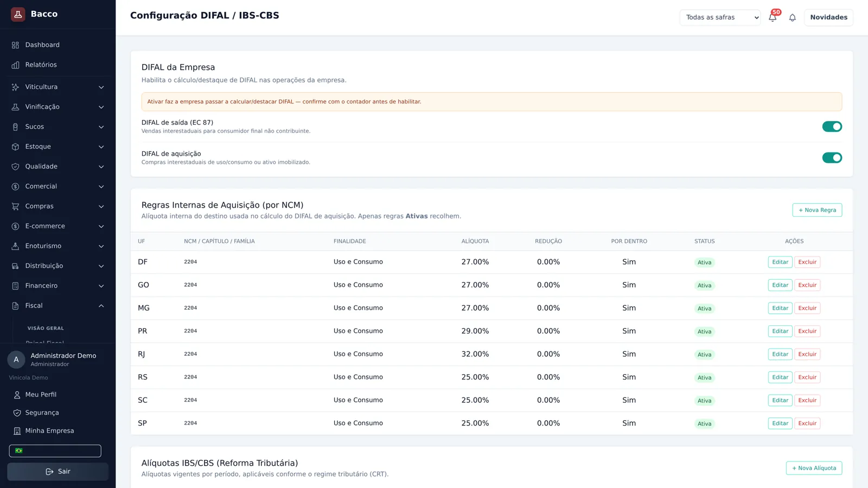Viewport: 868px width, 488px height.
Task: Click the Financeiro sidebar icon
Action: (15, 286)
